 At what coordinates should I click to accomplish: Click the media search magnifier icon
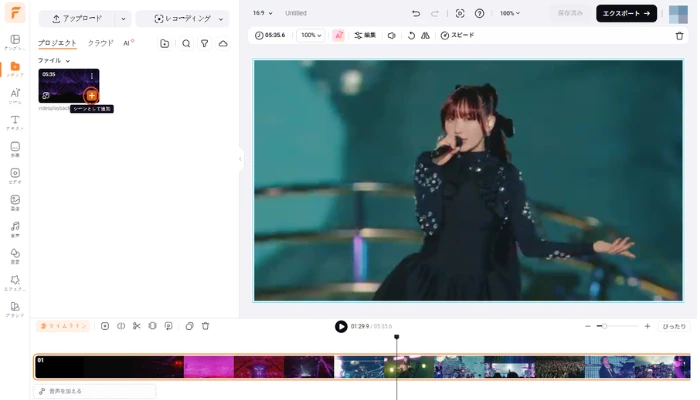tap(186, 43)
